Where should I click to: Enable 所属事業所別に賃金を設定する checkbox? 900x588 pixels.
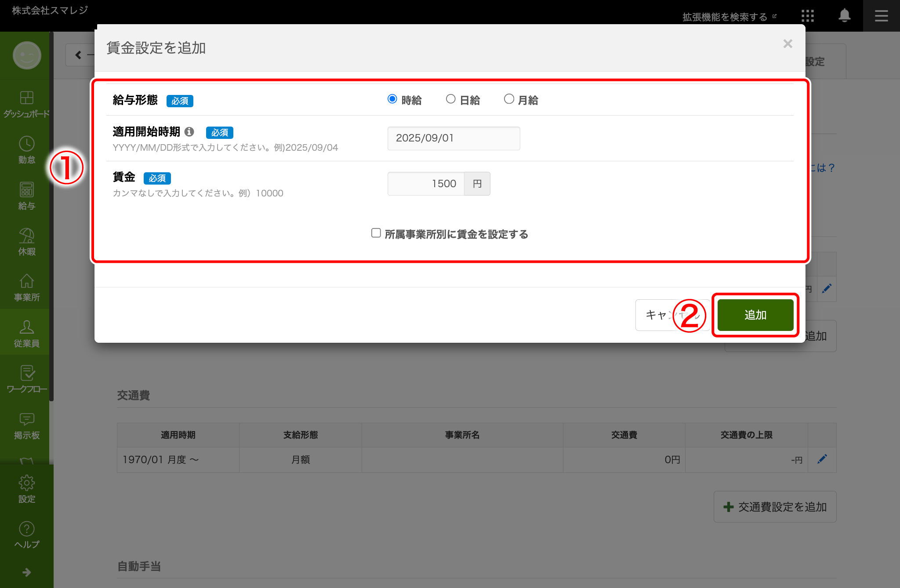376,233
